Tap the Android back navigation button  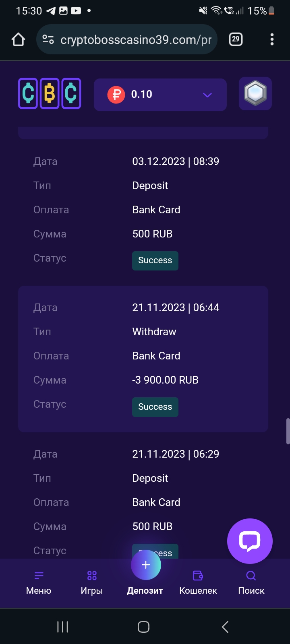click(225, 627)
